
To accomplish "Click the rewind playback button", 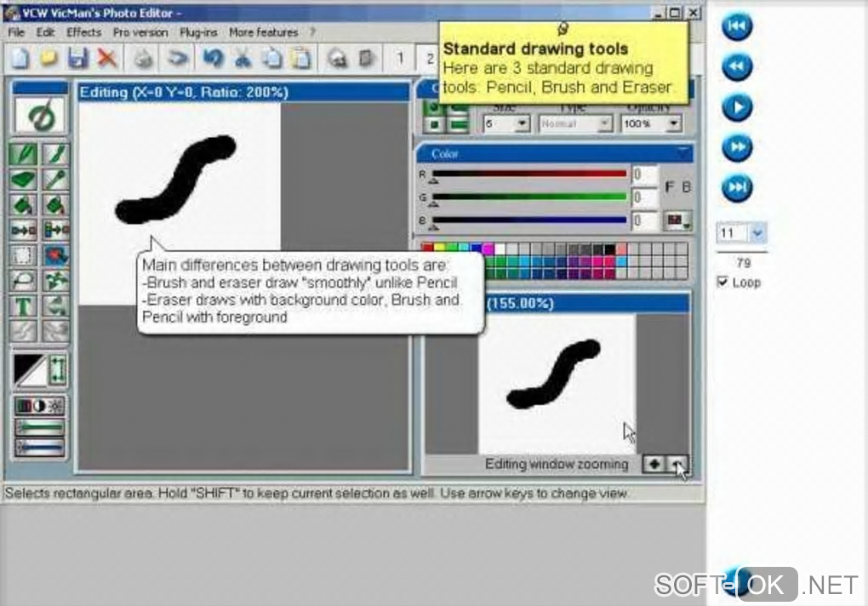I will [x=737, y=67].
